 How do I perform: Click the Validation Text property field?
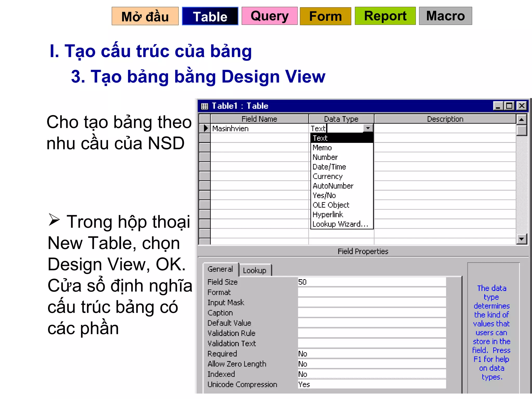(372, 343)
